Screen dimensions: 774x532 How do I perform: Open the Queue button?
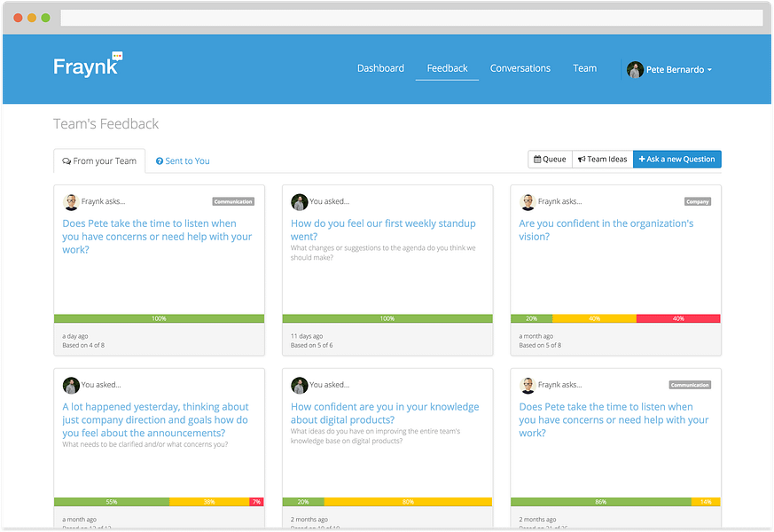pos(550,159)
